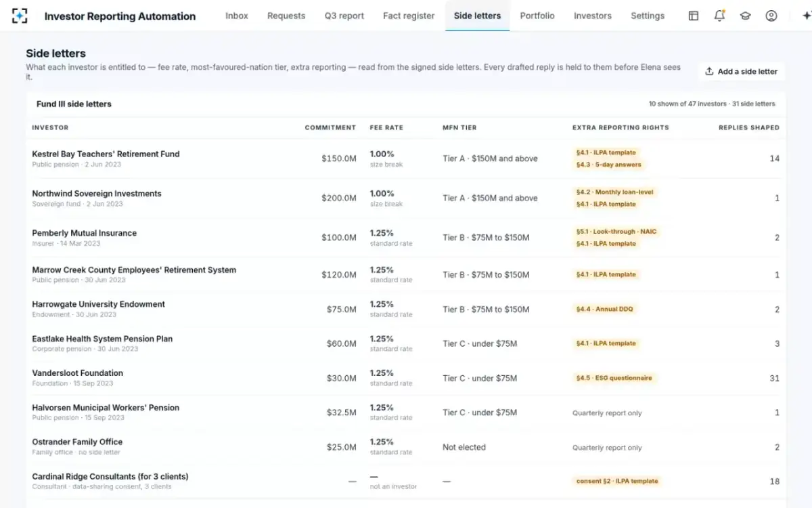Click the §4.4 Annual DDQ tag

pos(605,309)
